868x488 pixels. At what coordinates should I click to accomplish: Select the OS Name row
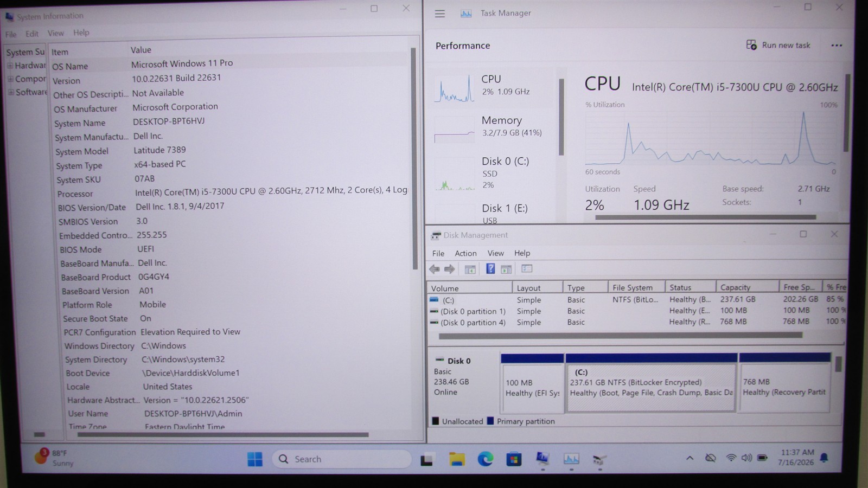click(x=231, y=65)
